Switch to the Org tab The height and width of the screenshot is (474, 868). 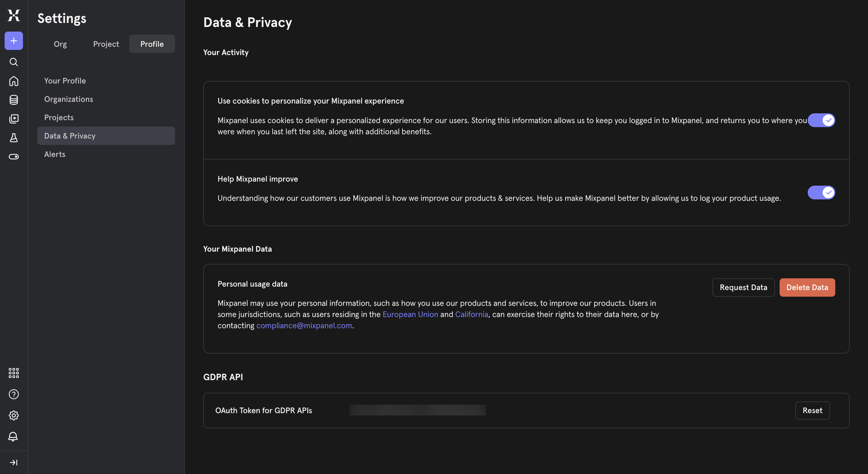tap(60, 44)
